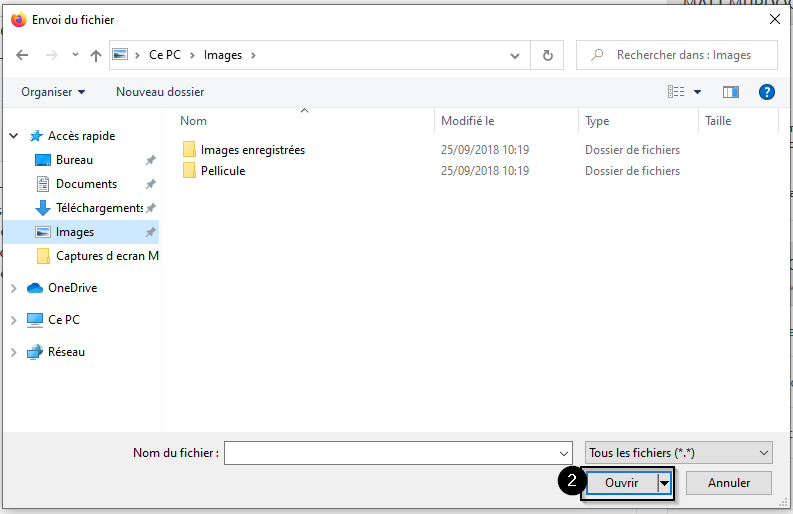Viewport: 793px width, 514px height.
Task: Expand the Ce PC tree node
Action: click(14, 320)
